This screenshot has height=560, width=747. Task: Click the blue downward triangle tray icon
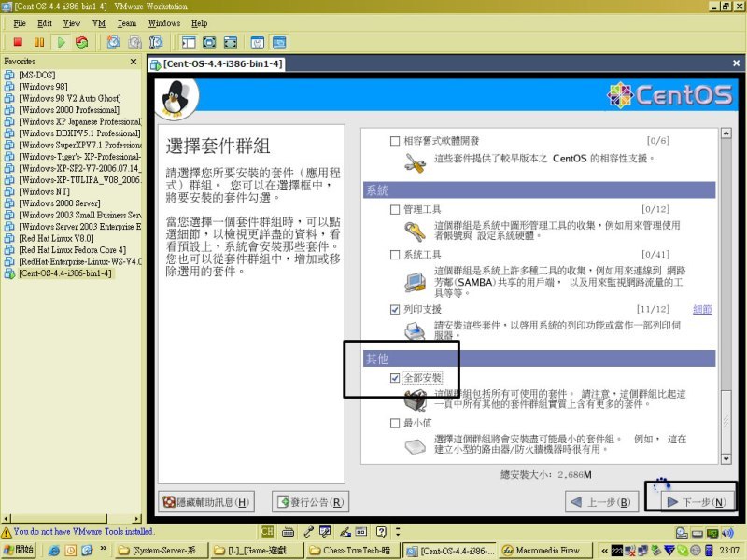669,551
